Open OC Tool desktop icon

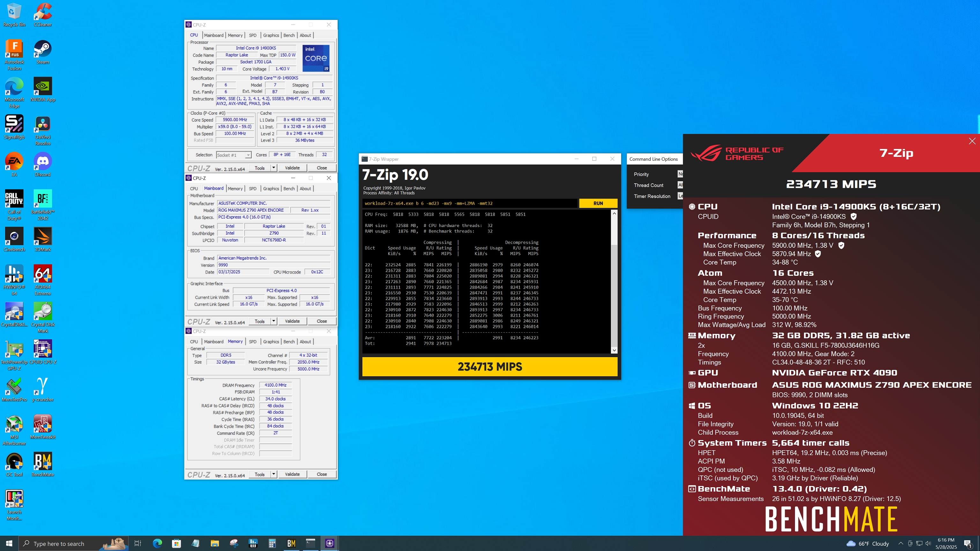point(14,465)
